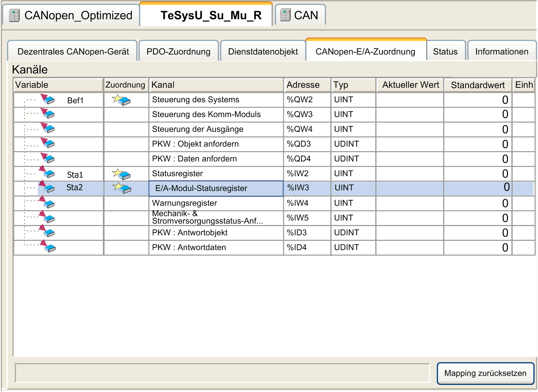The image size is (538, 392).
Task: Click the empty status message field at bottom
Action: tap(222, 373)
